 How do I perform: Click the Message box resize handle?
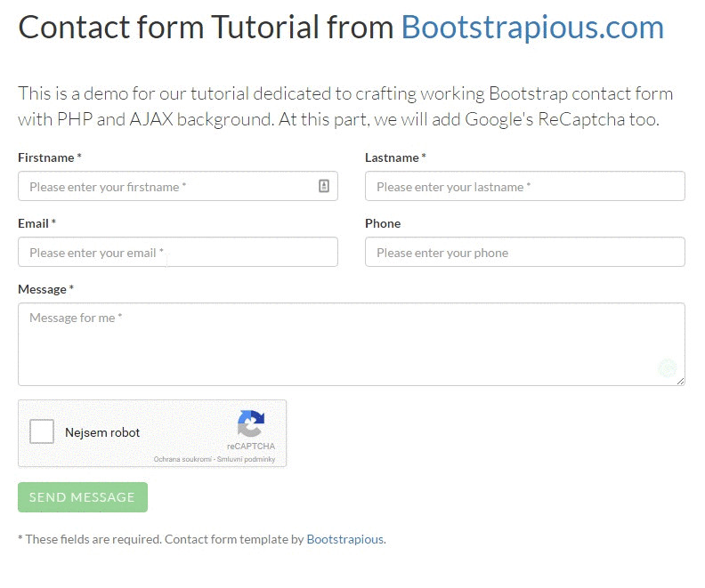click(681, 382)
